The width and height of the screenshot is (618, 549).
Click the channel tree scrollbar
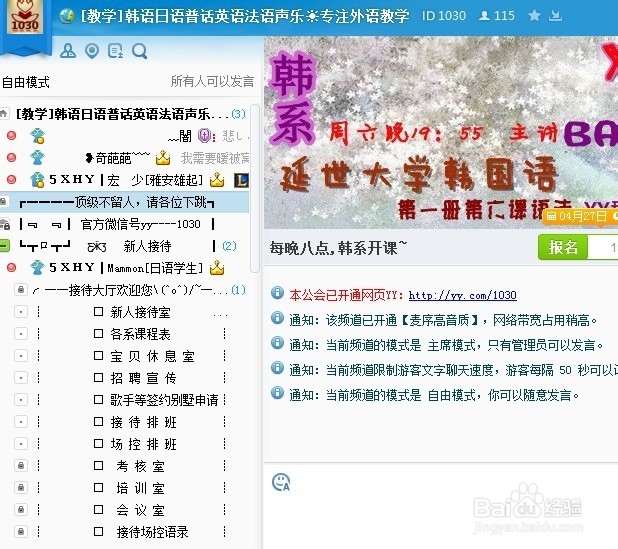[x=255, y=188]
